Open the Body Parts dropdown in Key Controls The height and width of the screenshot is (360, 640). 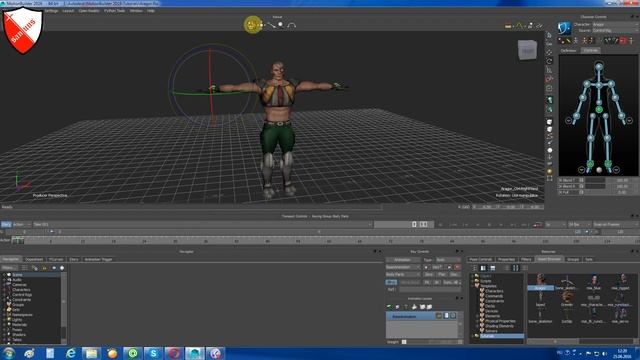[403, 274]
